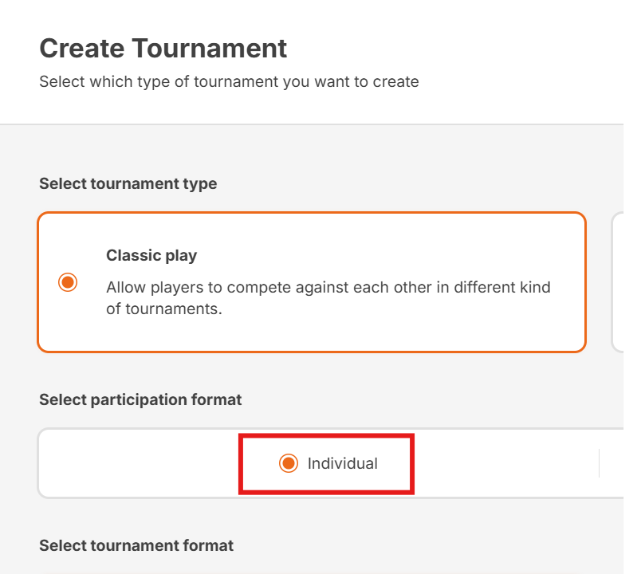Open the partially visible tournament type card
Screen dimensions: 624x574
(x=618, y=282)
